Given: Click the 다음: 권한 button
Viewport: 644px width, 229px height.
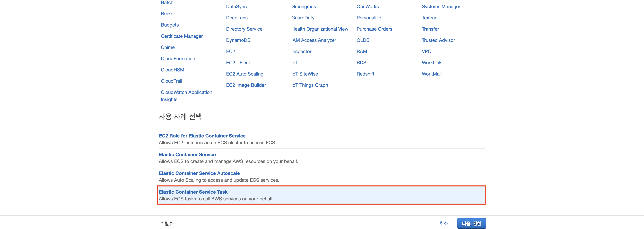Looking at the screenshot, I should (x=472, y=224).
